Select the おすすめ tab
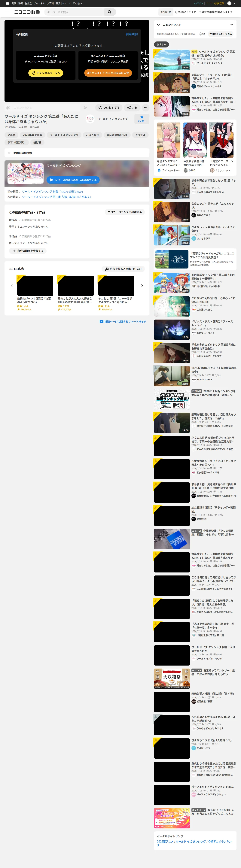 (x=161, y=44)
